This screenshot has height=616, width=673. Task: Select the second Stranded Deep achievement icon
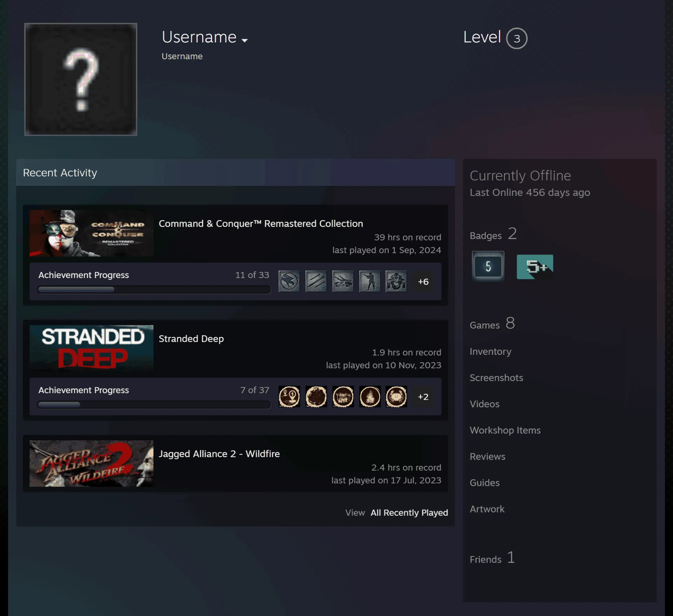pyautogui.click(x=316, y=397)
